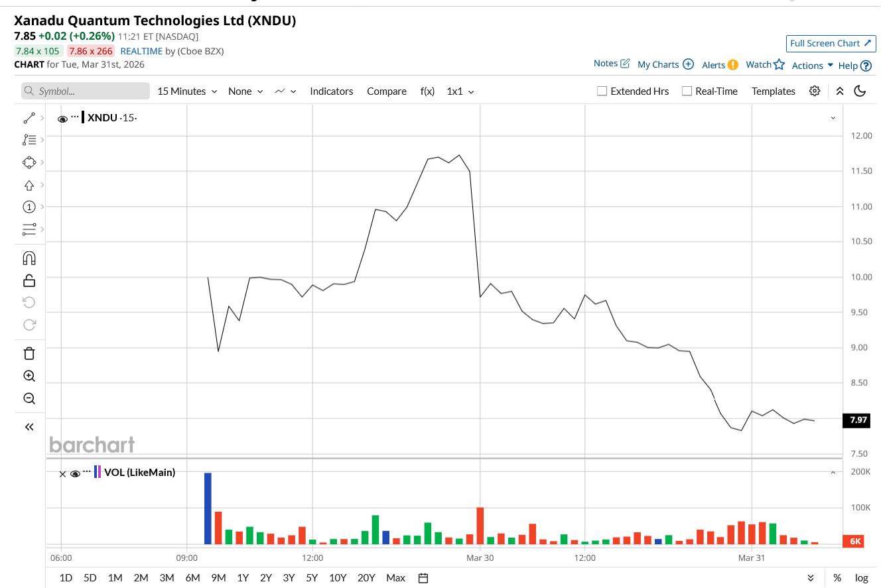Select the 5D time range

click(x=90, y=578)
